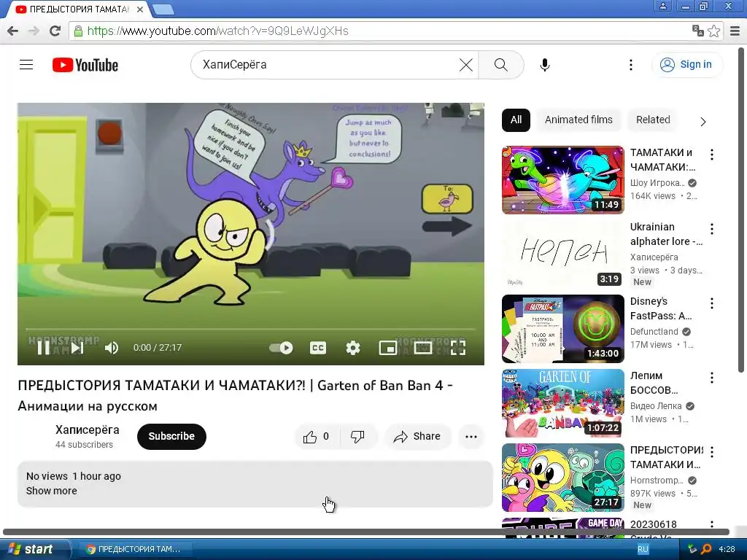
Task: Open Chrome main menu
Action: [735, 31]
